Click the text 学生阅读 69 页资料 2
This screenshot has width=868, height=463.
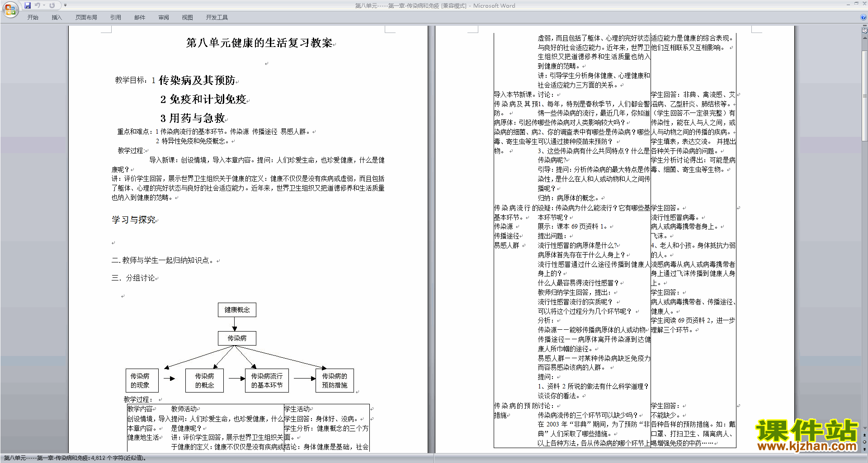681,320
